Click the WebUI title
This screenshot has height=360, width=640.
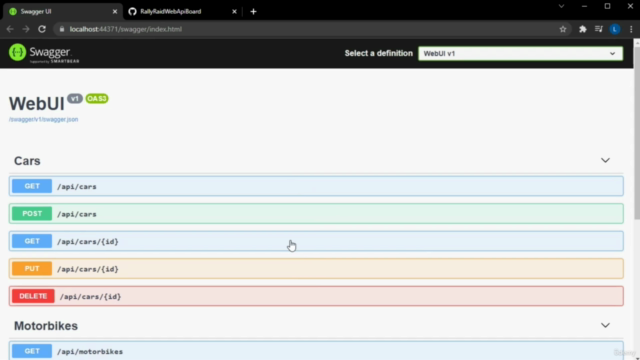tap(37, 104)
